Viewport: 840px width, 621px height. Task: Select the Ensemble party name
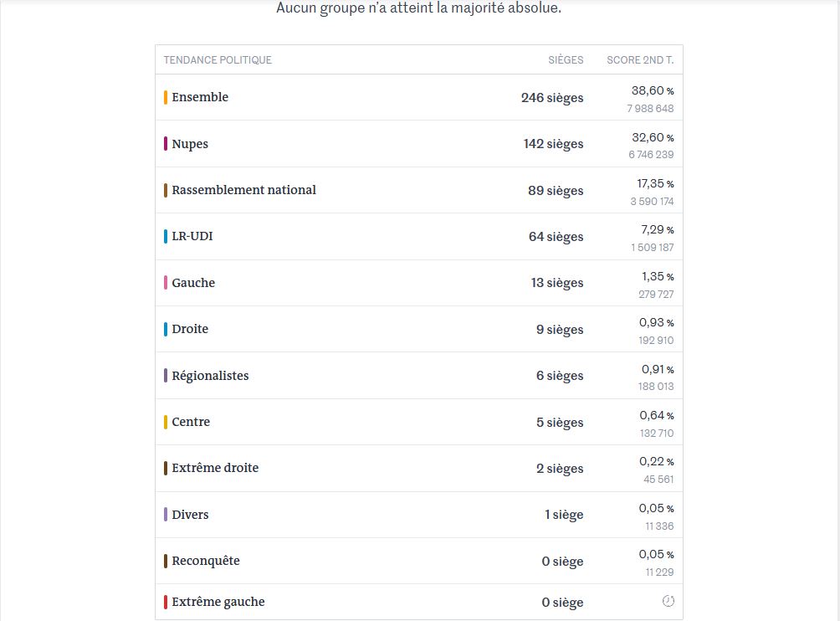click(x=200, y=97)
